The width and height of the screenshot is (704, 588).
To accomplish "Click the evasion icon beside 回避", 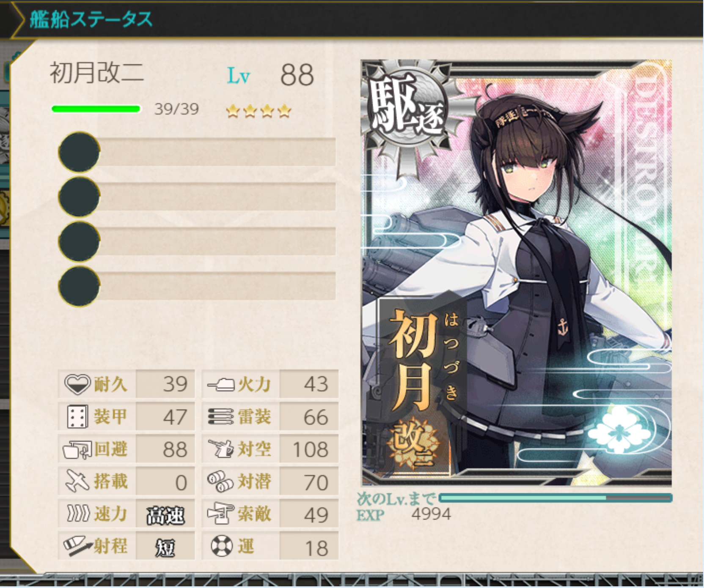I will click(x=77, y=450).
